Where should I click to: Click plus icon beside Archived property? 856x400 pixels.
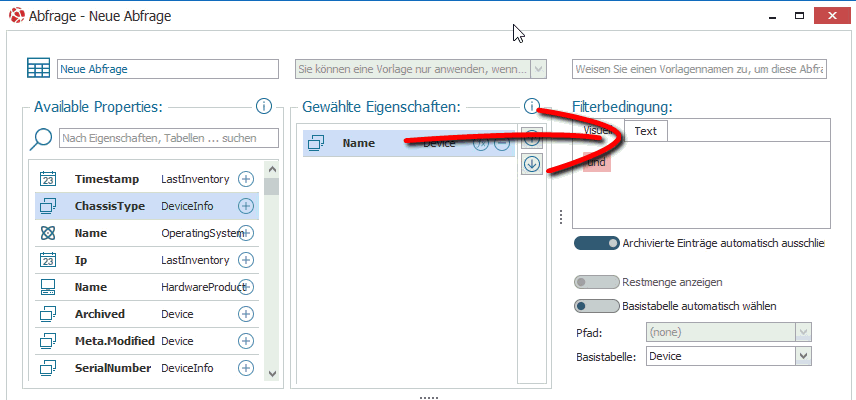click(246, 314)
